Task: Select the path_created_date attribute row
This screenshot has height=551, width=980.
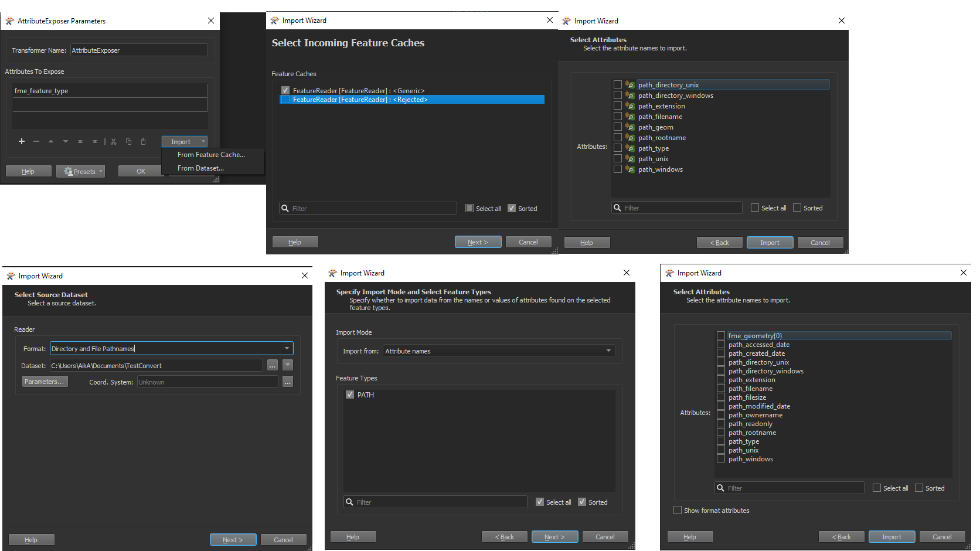Action: click(x=757, y=353)
